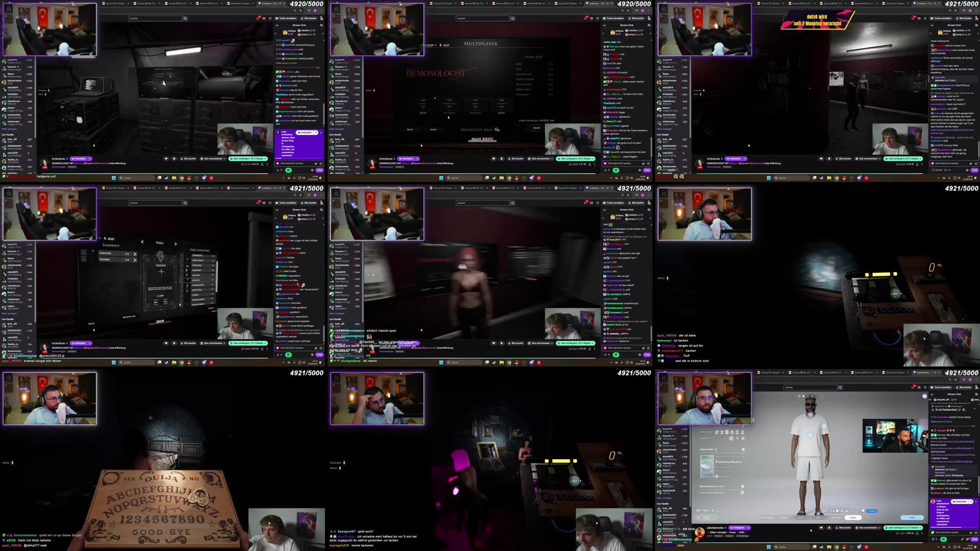
Task: Click the search magnifier in the Loadout frame
Action: pyautogui.click(x=185, y=203)
